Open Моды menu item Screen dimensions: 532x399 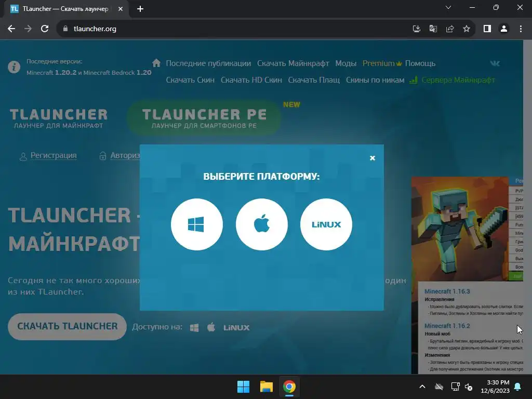[345, 63]
